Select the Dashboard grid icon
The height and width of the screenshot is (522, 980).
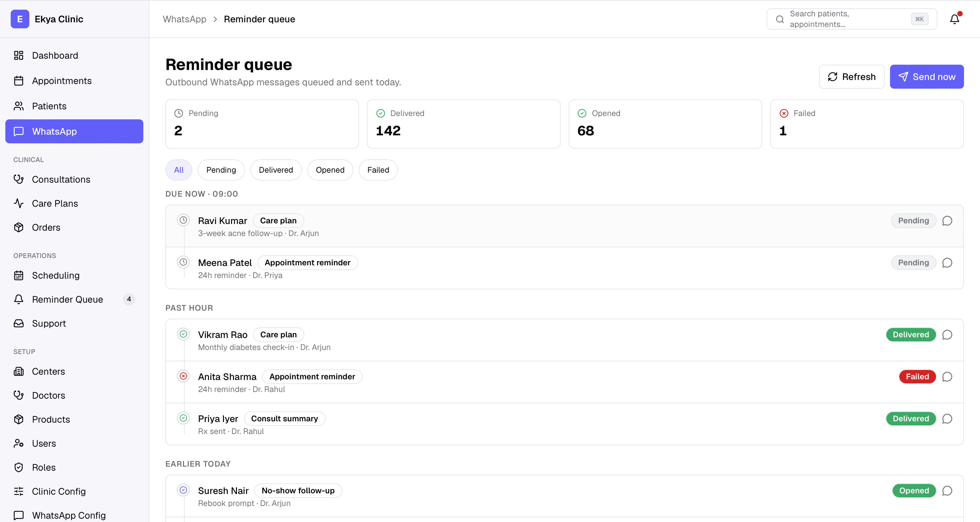coord(19,55)
